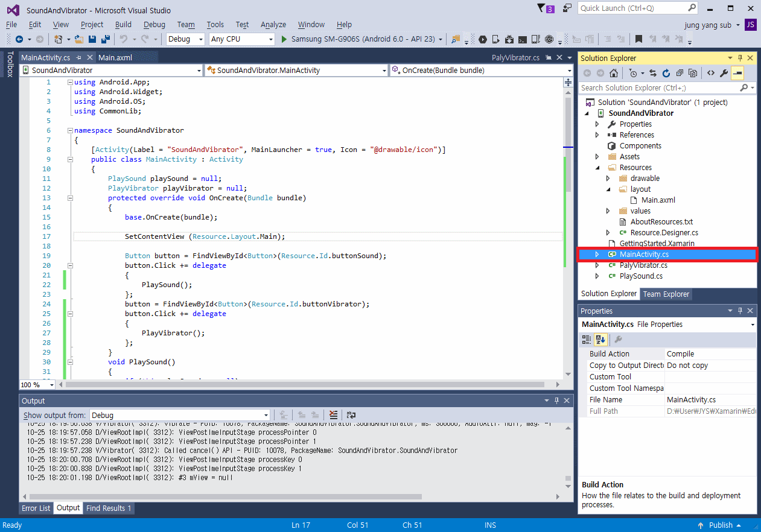The image size is (761, 532).
Task: Expand the Properties node in Solution Explorer
Action: click(597, 124)
